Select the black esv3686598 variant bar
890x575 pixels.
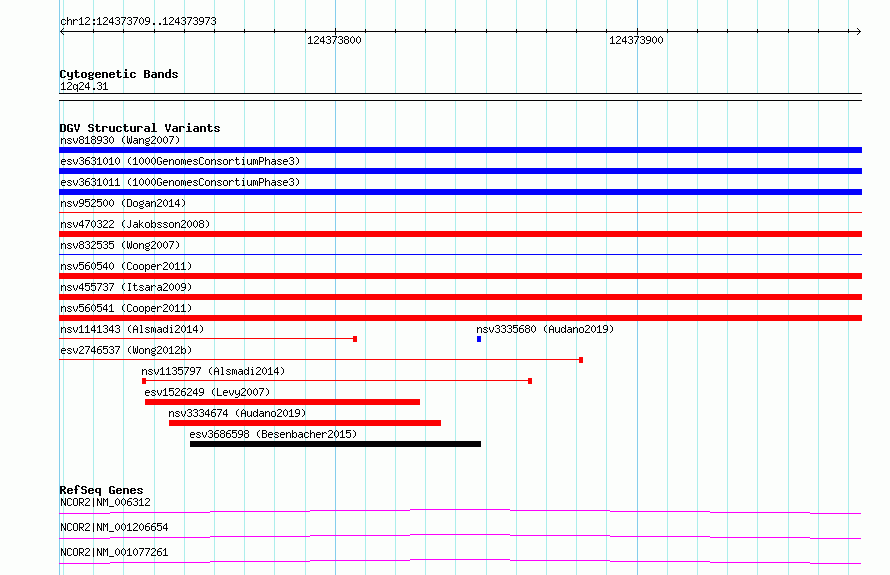[x=335, y=444]
